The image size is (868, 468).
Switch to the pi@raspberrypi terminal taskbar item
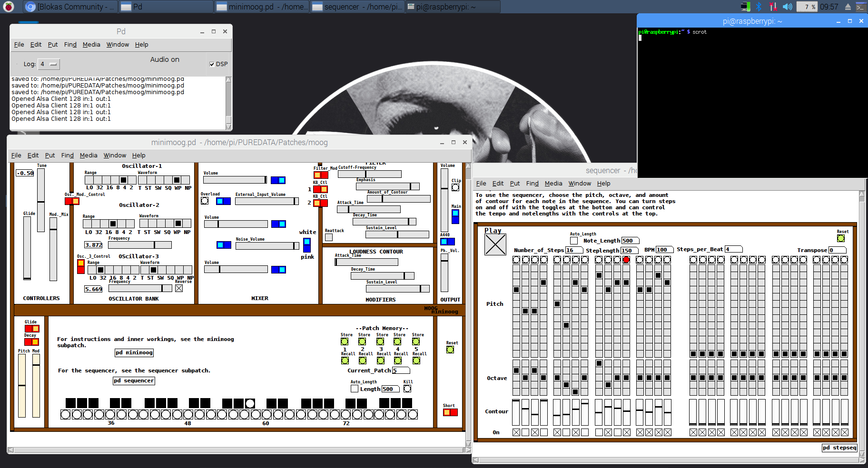coord(453,7)
